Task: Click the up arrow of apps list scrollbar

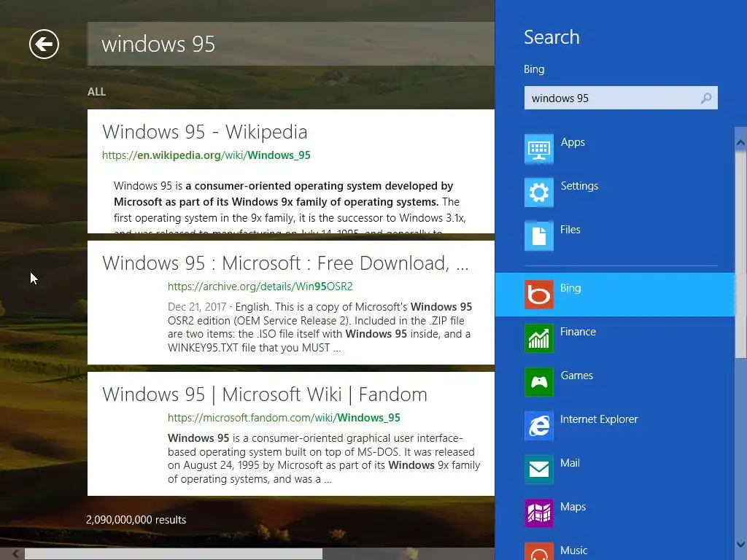Action: (740, 142)
